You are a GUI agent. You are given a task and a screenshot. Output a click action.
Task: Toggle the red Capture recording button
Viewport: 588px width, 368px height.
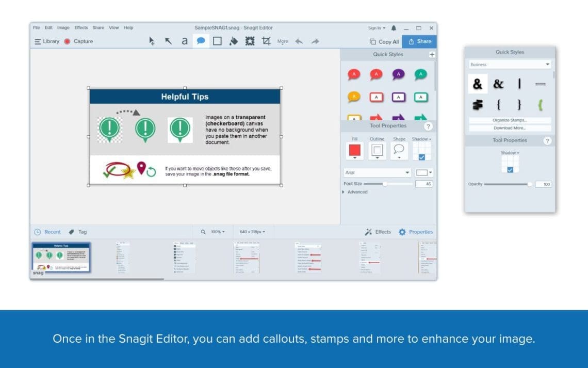coord(67,41)
